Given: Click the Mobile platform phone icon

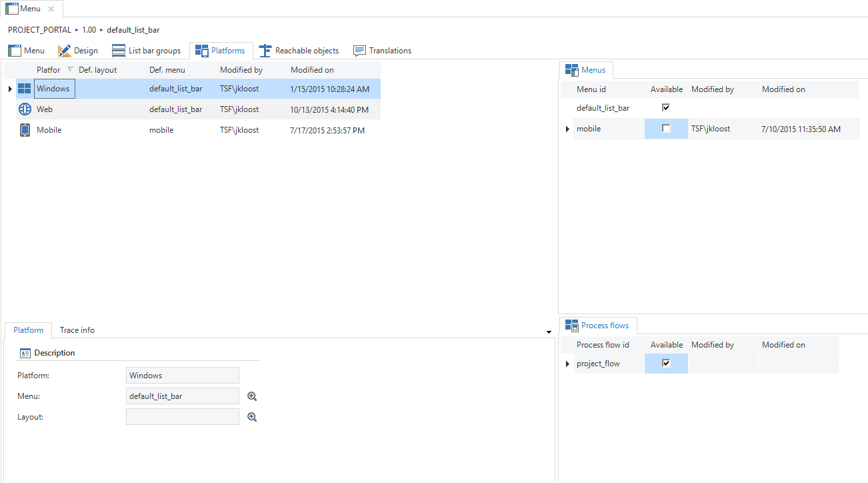Looking at the screenshot, I should tap(25, 130).
